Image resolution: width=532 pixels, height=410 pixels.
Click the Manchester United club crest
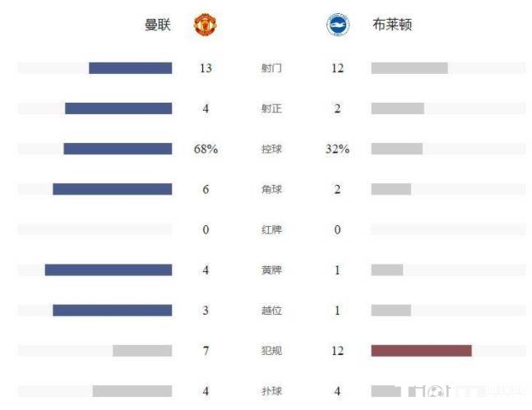click(205, 25)
